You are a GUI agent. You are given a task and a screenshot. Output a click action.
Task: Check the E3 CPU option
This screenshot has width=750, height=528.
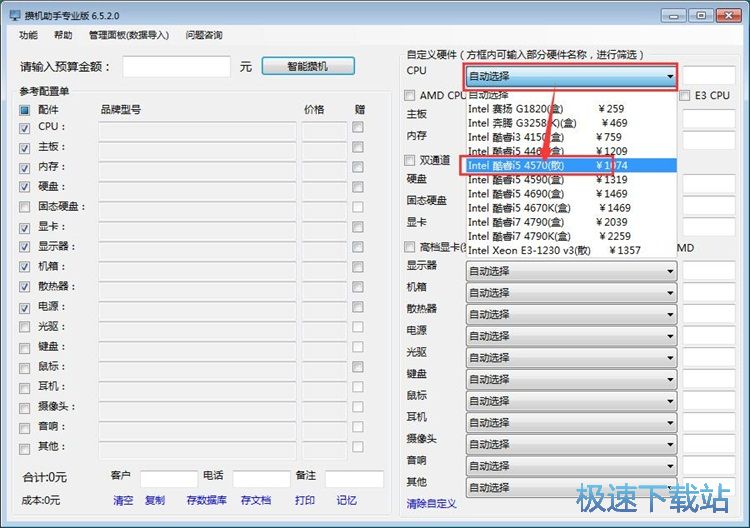pos(685,95)
